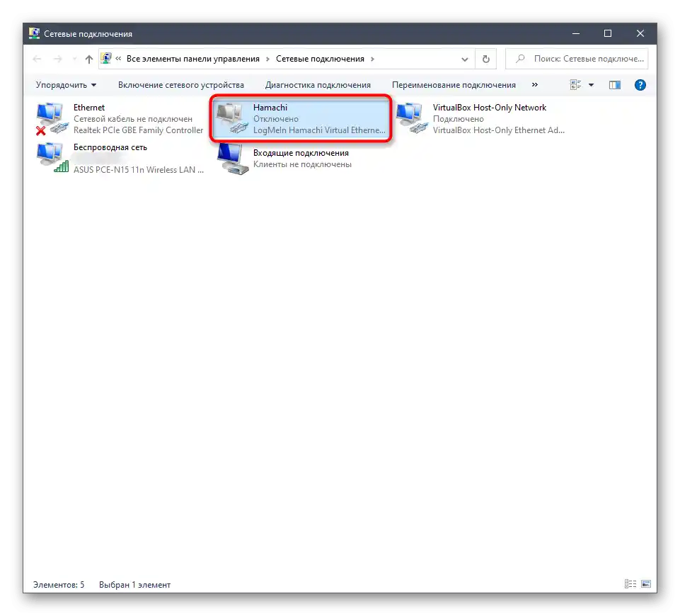This screenshot has width=680, height=616.
Task: Click the Отключено status under Hamachi
Action: (x=276, y=119)
